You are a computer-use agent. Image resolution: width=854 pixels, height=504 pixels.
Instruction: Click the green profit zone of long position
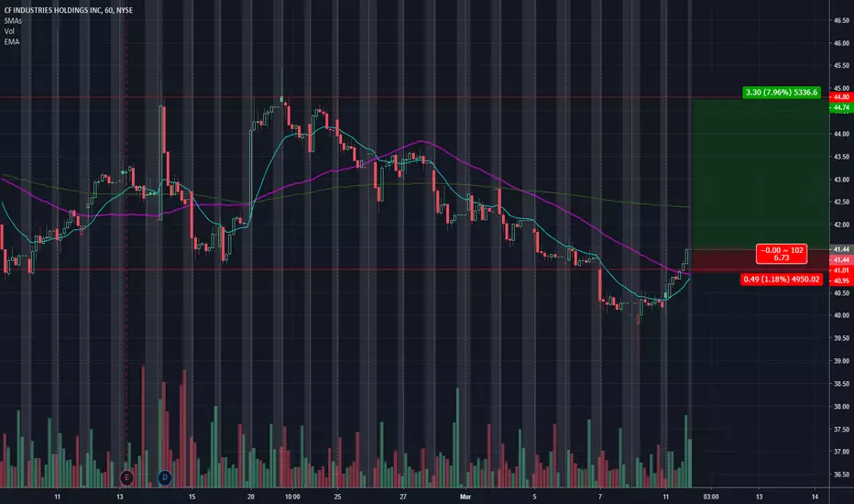point(761,173)
